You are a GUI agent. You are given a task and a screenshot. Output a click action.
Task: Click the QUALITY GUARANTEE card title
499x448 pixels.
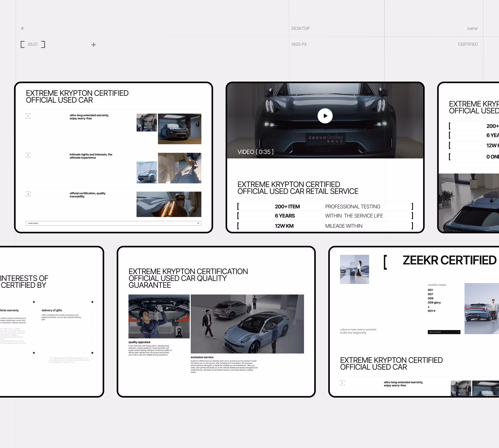click(188, 278)
